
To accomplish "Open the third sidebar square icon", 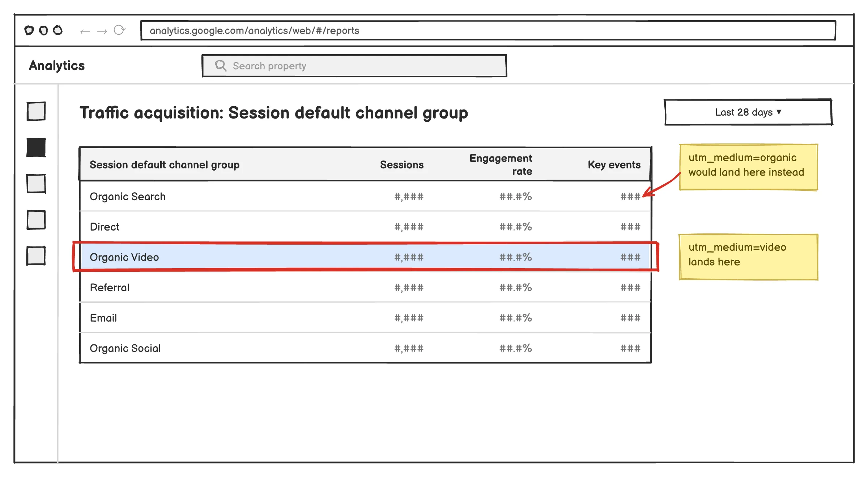I will [36, 184].
